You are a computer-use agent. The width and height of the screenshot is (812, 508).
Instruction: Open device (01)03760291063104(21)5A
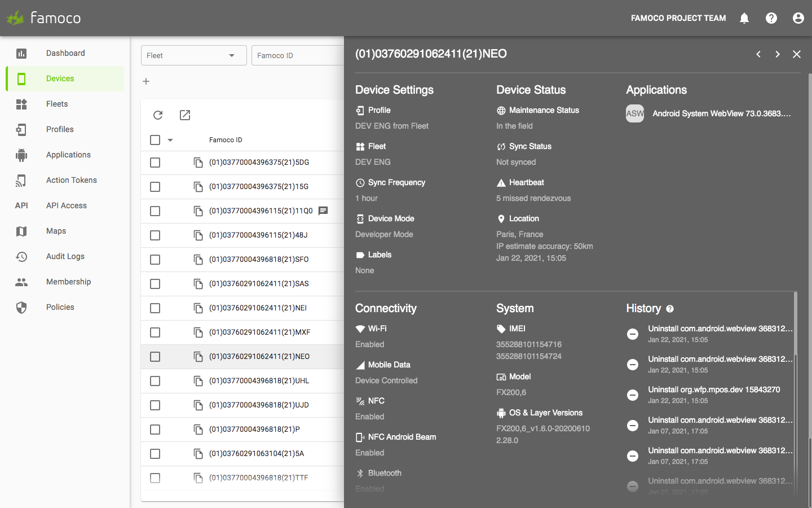pyautogui.click(x=257, y=454)
